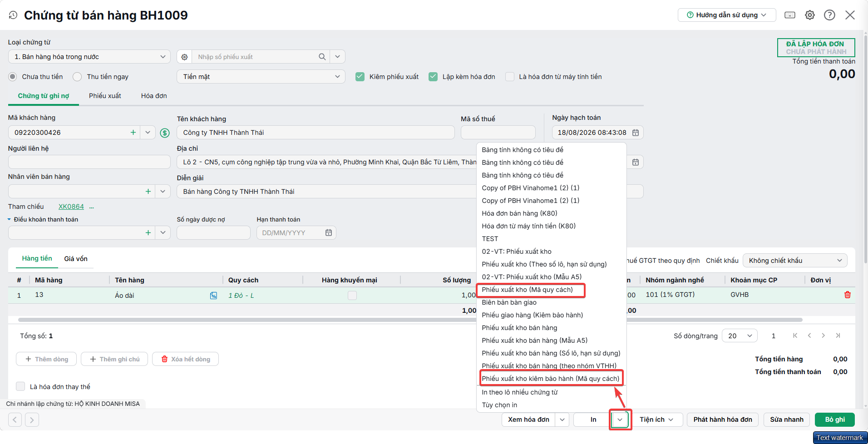Go to first page of item grid
The image size is (868, 444).
coord(795,335)
